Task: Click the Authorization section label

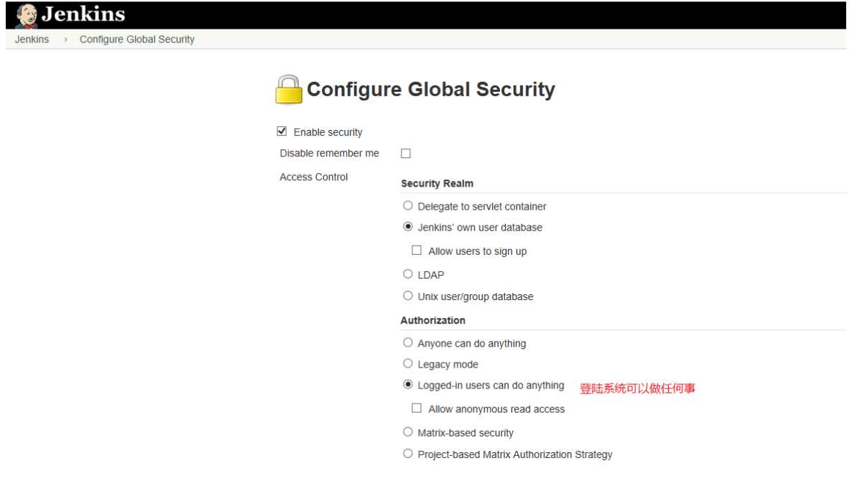Action: tap(433, 320)
